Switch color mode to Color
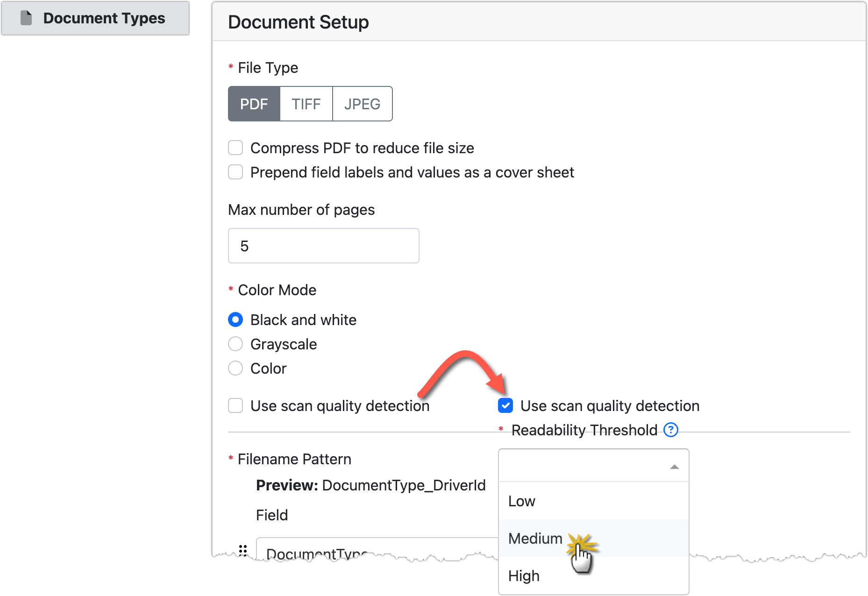The width and height of the screenshot is (868, 596). point(235,369)
